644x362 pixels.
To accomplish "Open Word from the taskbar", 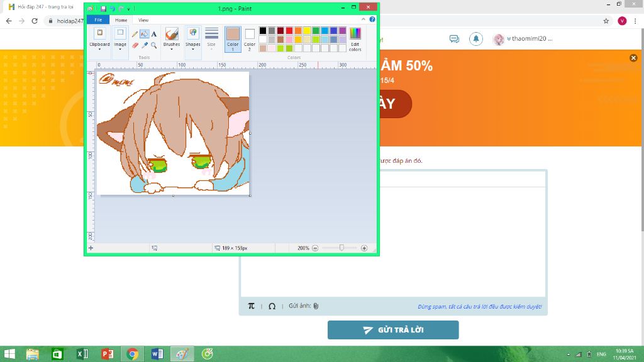I will coord(157,354).
